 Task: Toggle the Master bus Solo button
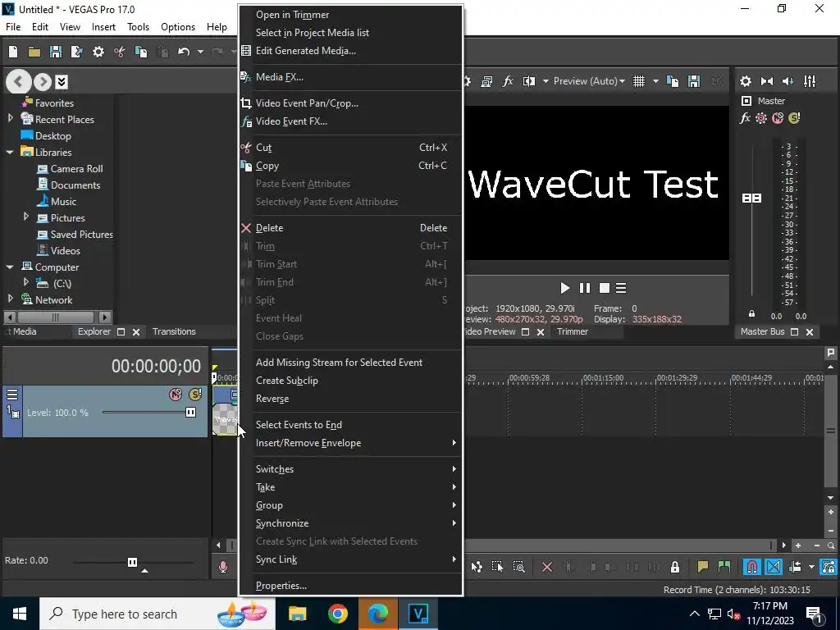(794, 118)
